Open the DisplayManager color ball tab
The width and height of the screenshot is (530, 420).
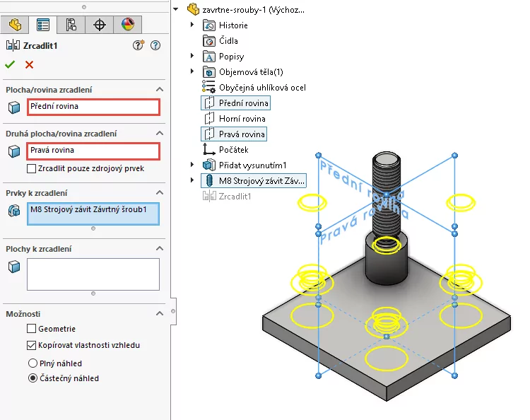click(128, 25)
